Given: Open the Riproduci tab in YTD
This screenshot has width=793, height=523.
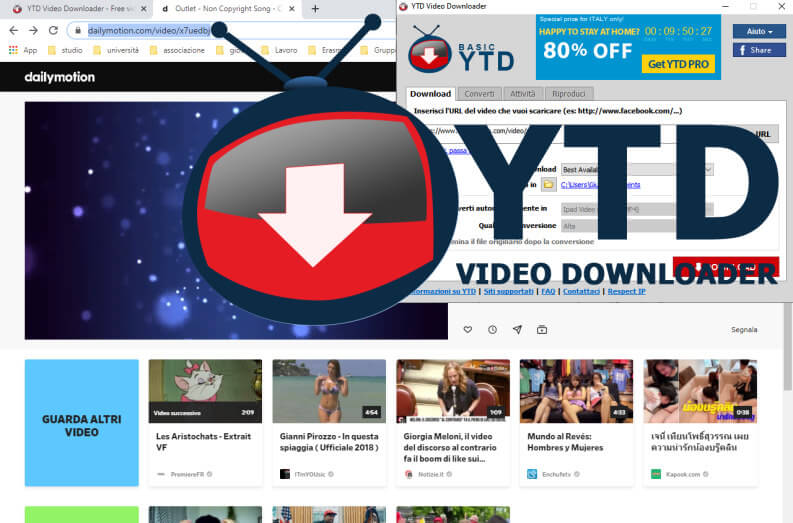Looking at the screenshot, I should click(x=568, y=94).
